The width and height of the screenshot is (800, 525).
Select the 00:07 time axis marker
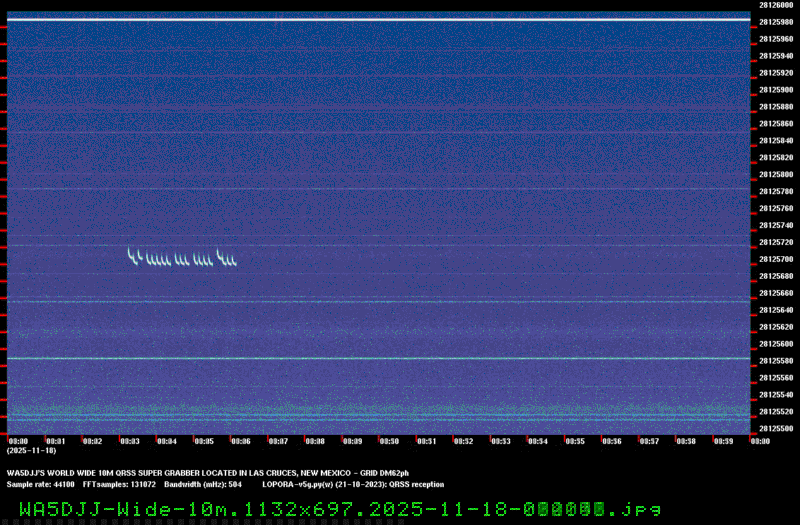[278, 441]
